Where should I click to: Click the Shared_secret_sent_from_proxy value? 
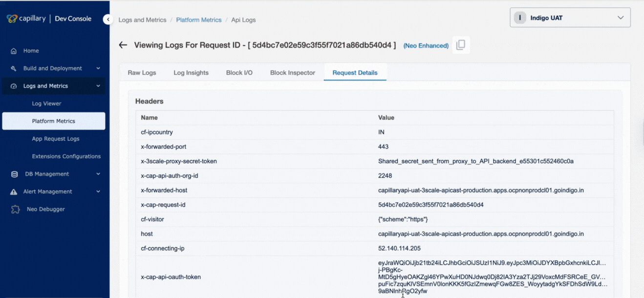click(x=476, y=161)
